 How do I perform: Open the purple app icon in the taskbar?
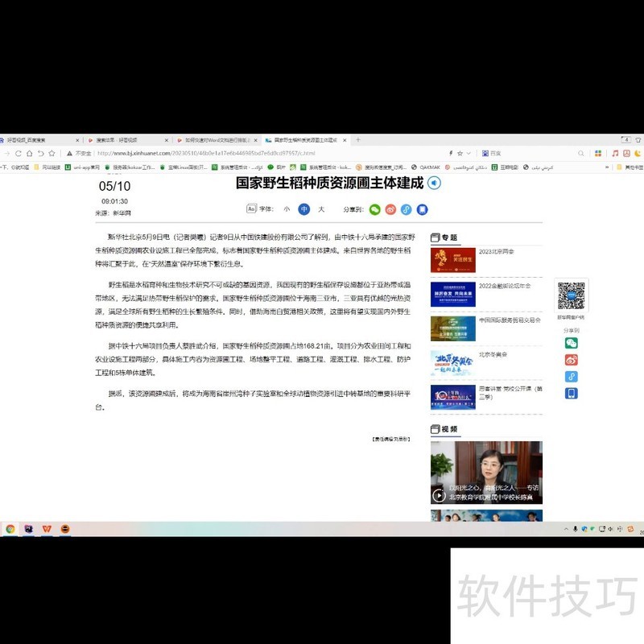coord(28,529)
